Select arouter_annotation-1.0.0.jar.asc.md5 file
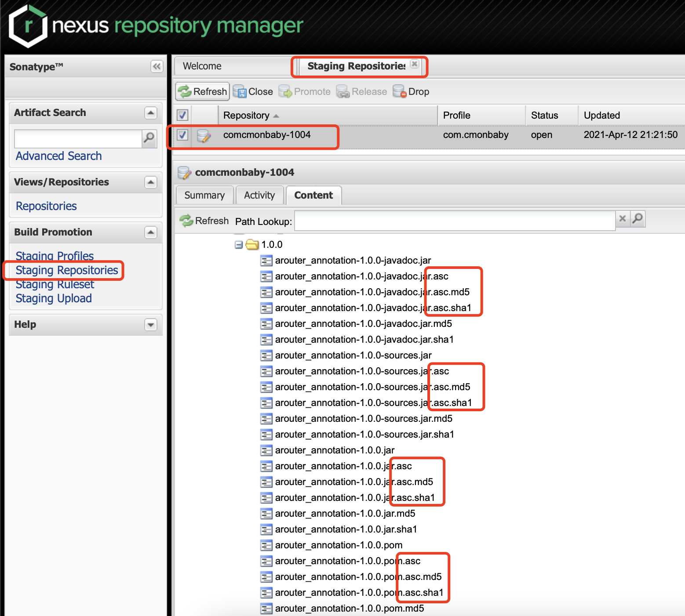Screen dimensions: 685x616 354,482
